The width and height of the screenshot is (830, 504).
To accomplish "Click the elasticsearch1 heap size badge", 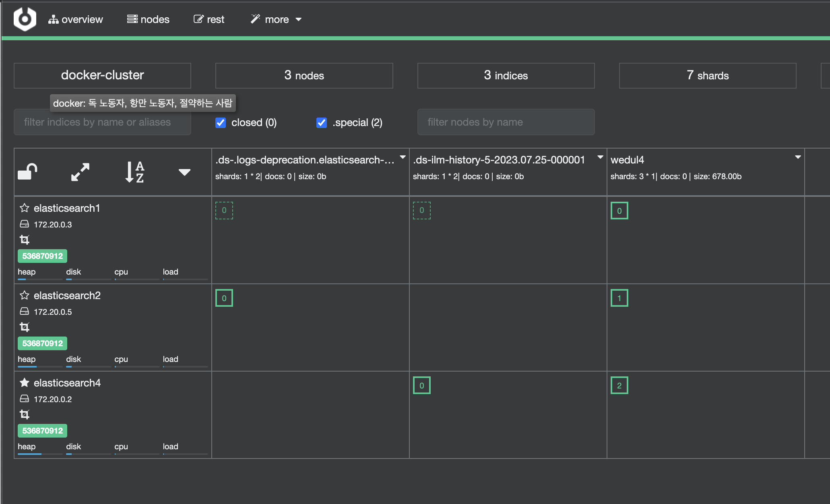I will click(42, 256).
